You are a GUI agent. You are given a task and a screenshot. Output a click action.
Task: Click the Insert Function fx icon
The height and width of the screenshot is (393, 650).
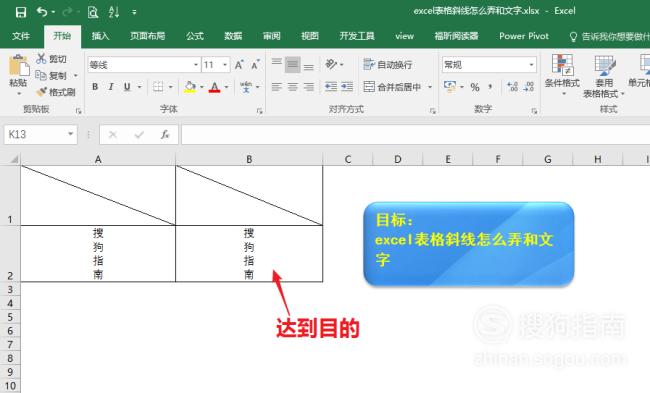[x=165, y=135]
